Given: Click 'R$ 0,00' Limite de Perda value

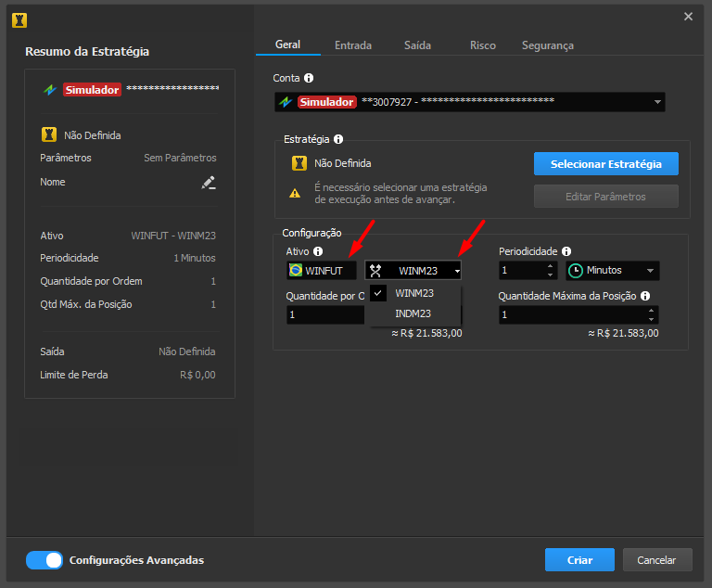Looking at the screenshot, I should pos(198,375).
